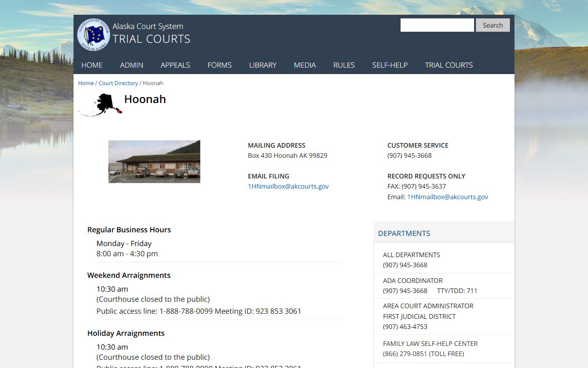The height and width of the screenshot is (368, 588).
Task: Click the TTY/TDD: 711 text
Action: coord(457,291)
